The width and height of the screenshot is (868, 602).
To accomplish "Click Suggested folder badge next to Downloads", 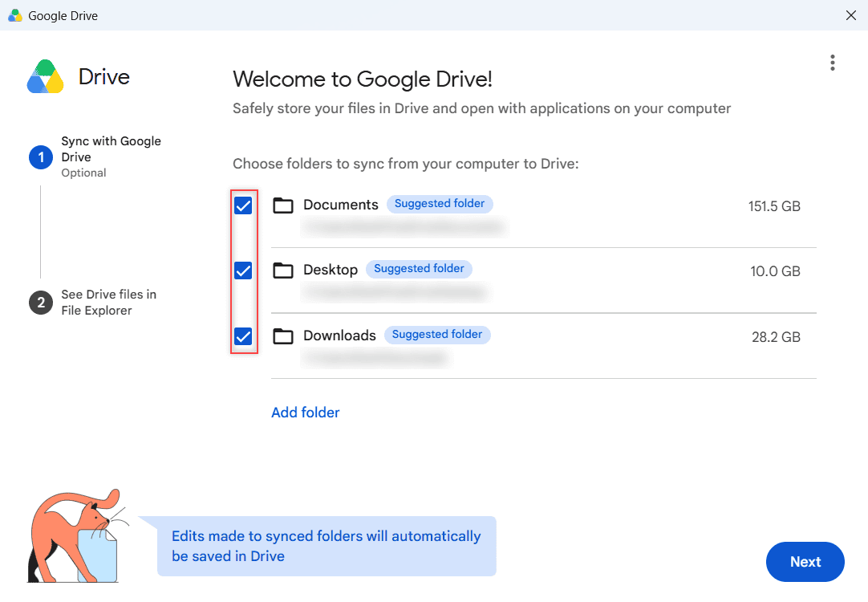I will (x=437, y=335).
